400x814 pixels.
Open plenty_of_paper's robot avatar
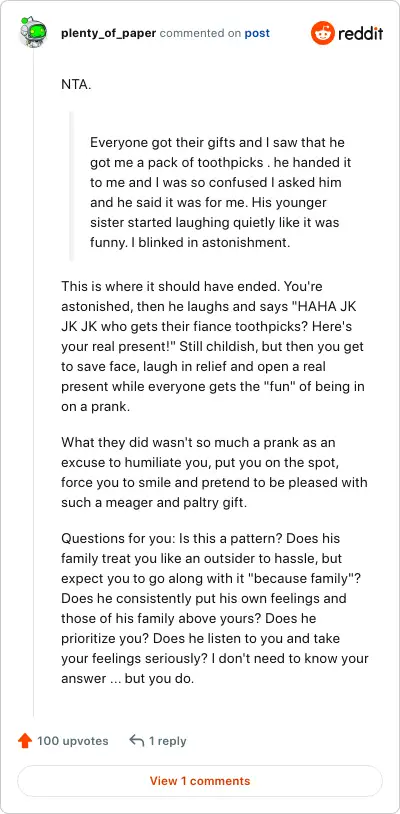(33, 33)
